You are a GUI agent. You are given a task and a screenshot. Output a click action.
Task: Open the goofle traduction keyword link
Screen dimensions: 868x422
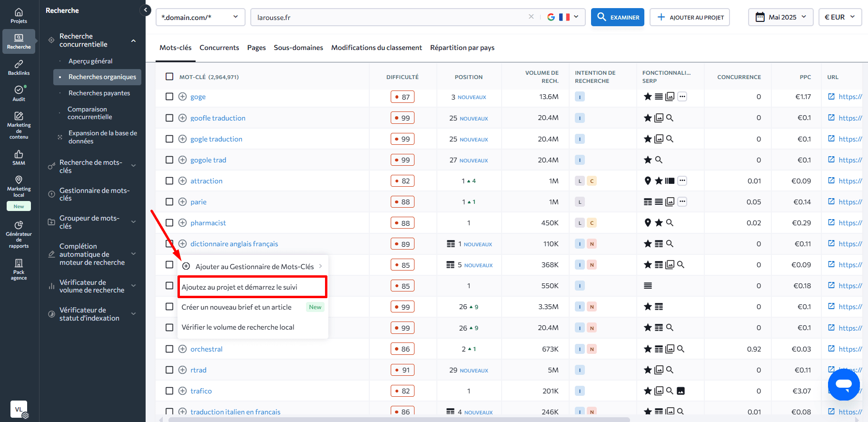pyautogui.click(x=218, y=118)
